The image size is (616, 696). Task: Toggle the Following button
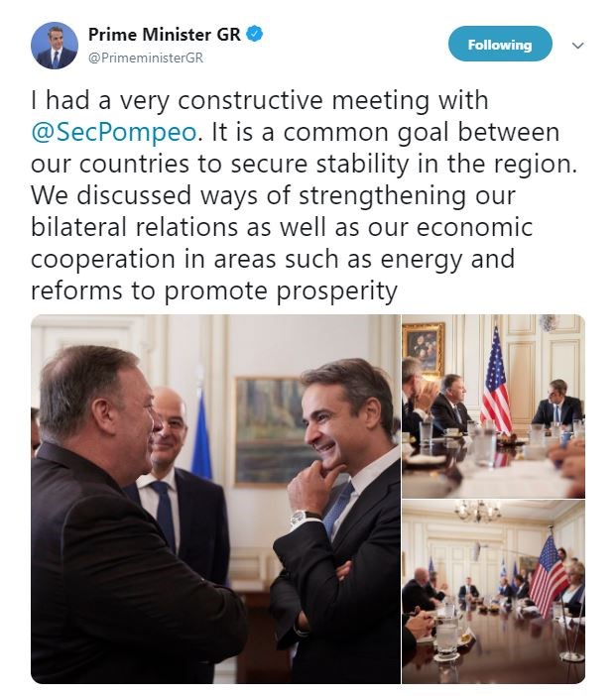(x=499, y=45)
